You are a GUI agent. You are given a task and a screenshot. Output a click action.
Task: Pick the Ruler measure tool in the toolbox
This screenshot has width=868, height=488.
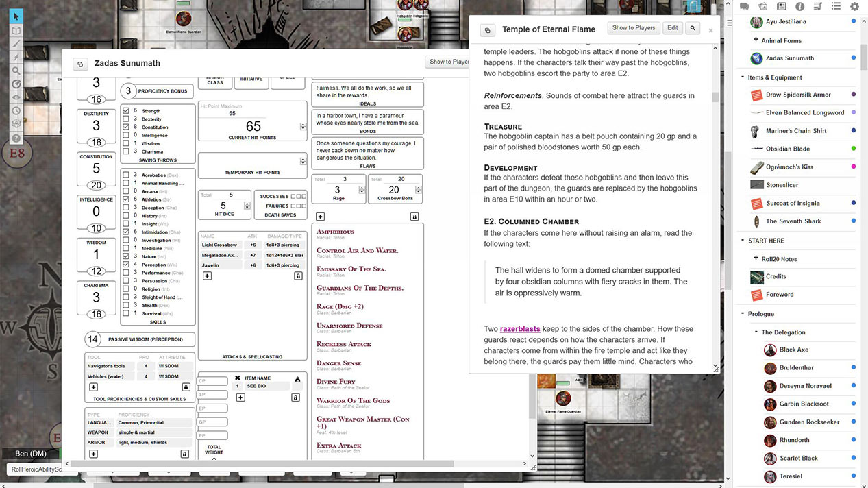pyautogui.click(x=16, y=84)
